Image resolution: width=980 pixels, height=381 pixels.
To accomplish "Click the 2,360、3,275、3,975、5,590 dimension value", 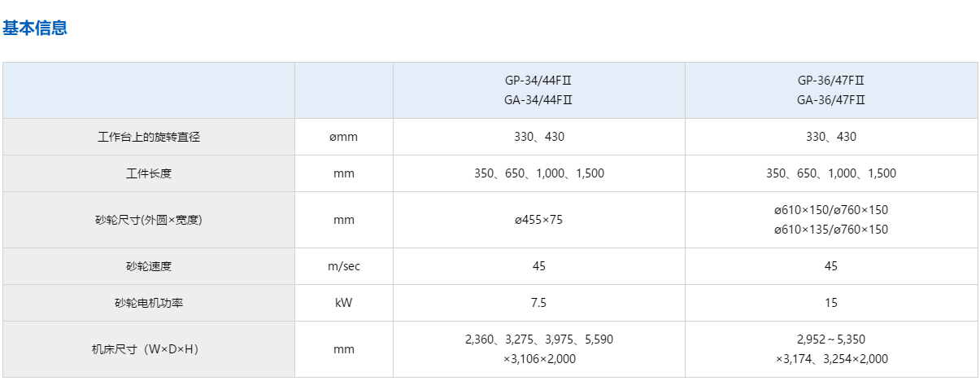I will point(538,339).
